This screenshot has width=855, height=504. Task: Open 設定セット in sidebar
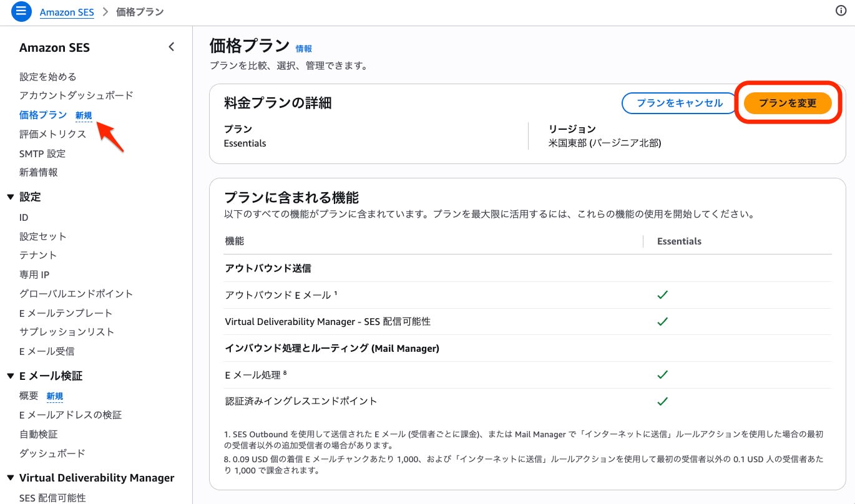coord(43,236)
